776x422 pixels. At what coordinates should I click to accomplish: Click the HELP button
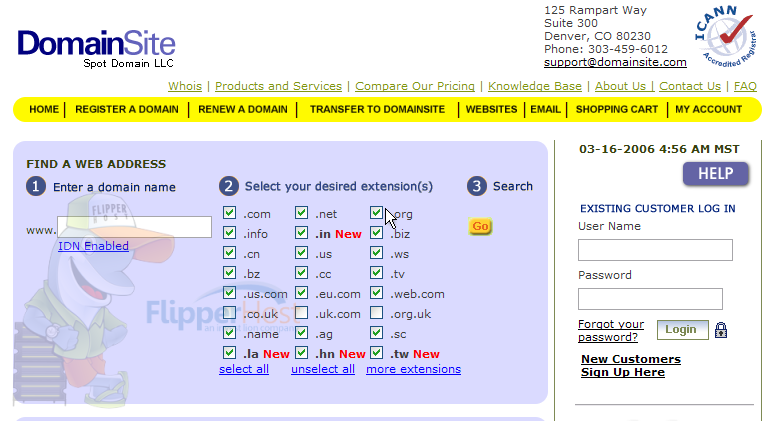[x=715, y=174]
